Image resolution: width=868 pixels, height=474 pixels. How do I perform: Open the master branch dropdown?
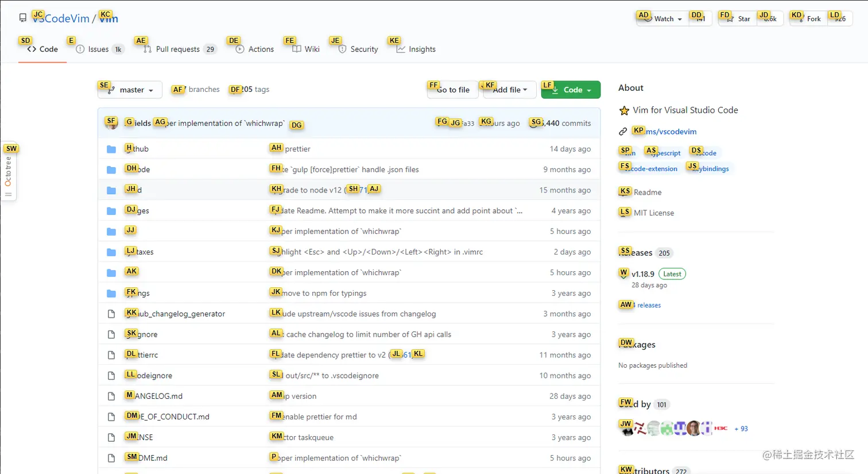[130, 90]
